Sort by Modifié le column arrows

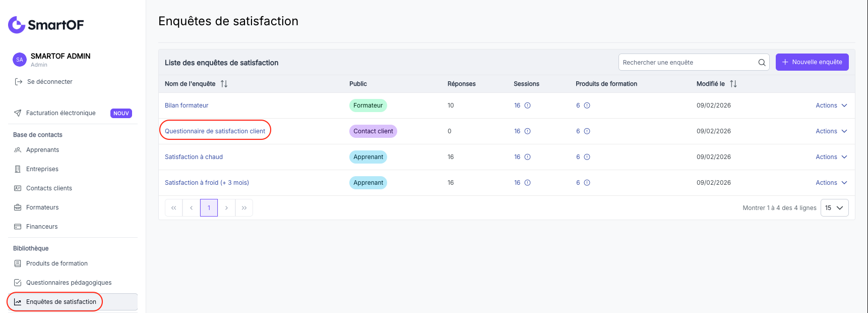point(733,84)
